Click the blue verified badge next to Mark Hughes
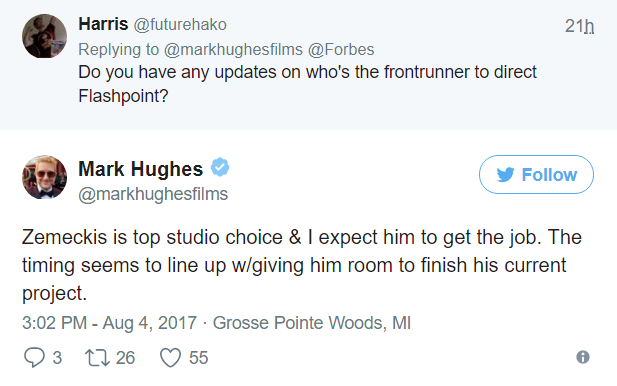 tap(220, 168)
